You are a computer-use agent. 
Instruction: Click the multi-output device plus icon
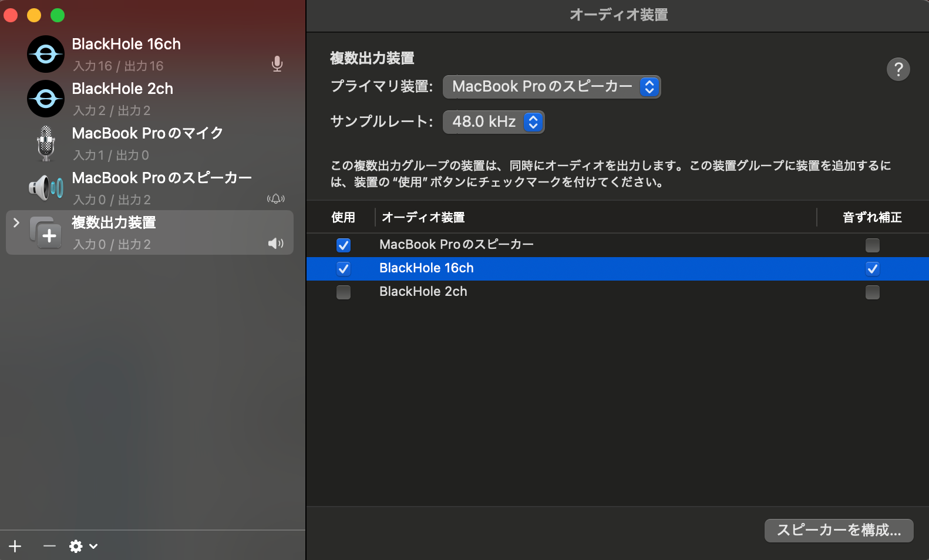[46, 232]
